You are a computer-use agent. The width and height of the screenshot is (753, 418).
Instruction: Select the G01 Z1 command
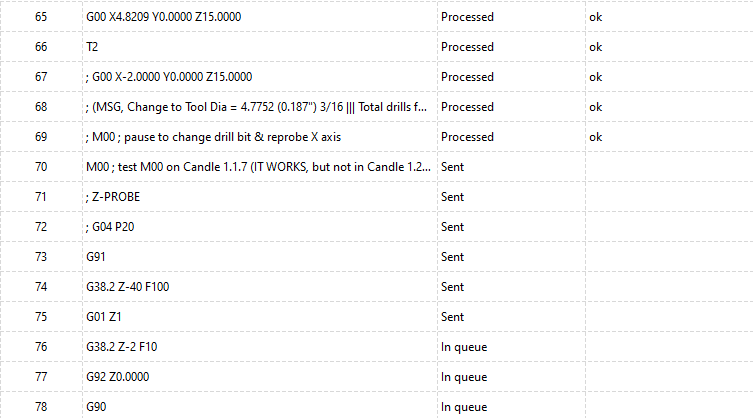pos(104,317)
